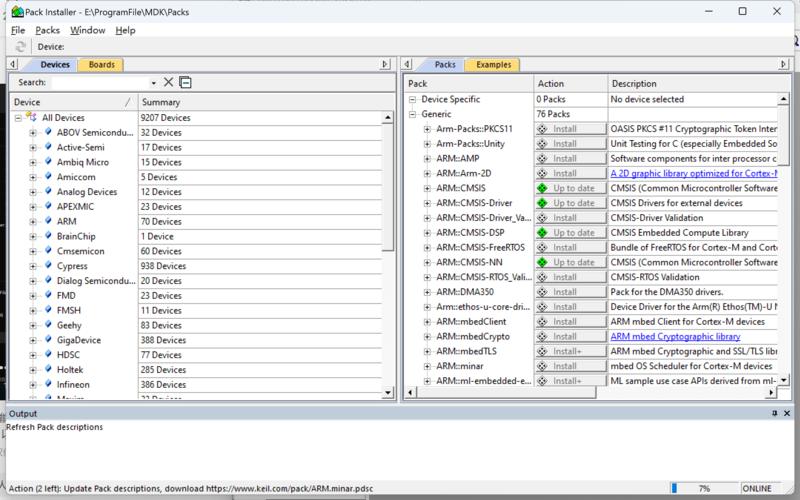Click the install icon for ARM::DMA350
This screenshot has width=800, height=500.
point(542,292)
